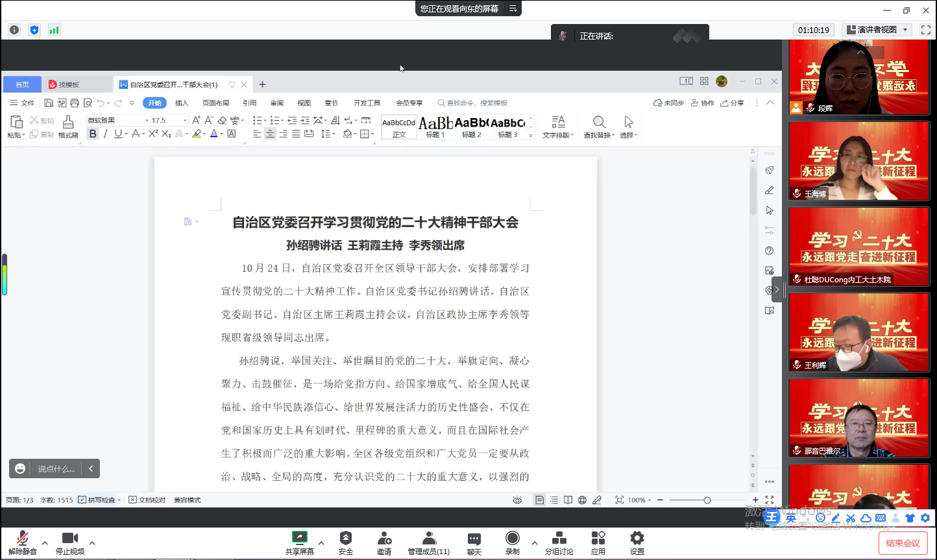Click the Share Screen icon
The width and height of the screenshot is (937, 560).
[x=299, y=538]
